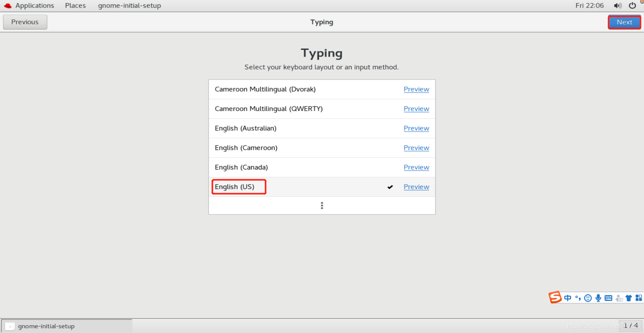Preview English (Australian) layout
Screen dimensions: 644x333
pyautogui.click(x=416, y=128)
